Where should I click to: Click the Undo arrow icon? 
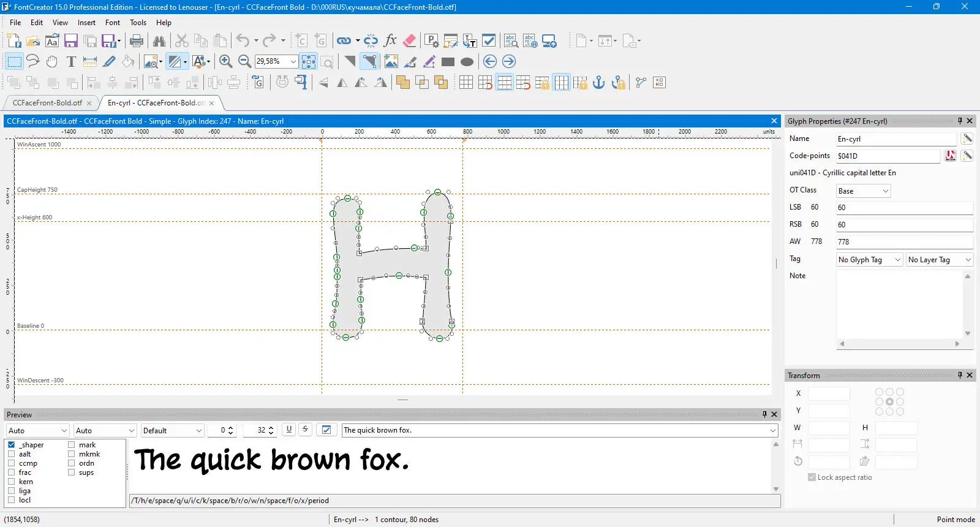(x=243, y=41)
